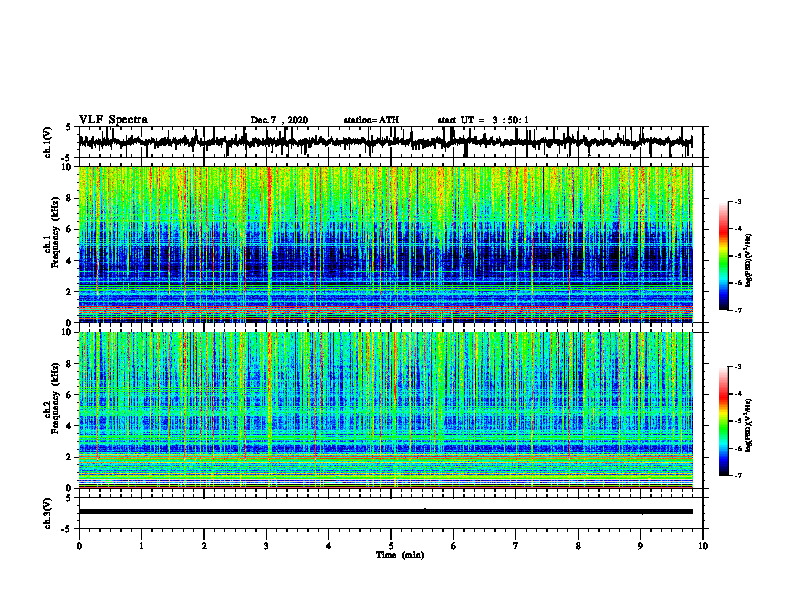Screen dimensions: 792x612
Task: Click the "station= ATH" header text
Action: [371, 120]
